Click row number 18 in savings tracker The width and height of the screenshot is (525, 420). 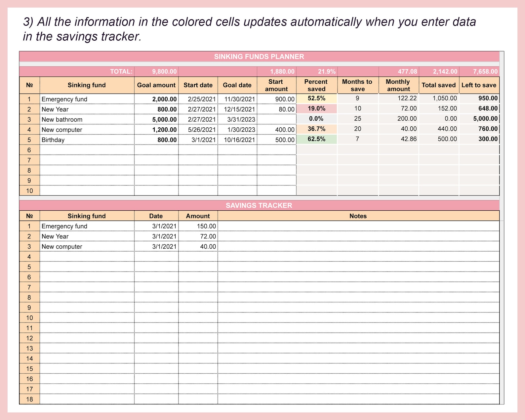coord(29,399)
